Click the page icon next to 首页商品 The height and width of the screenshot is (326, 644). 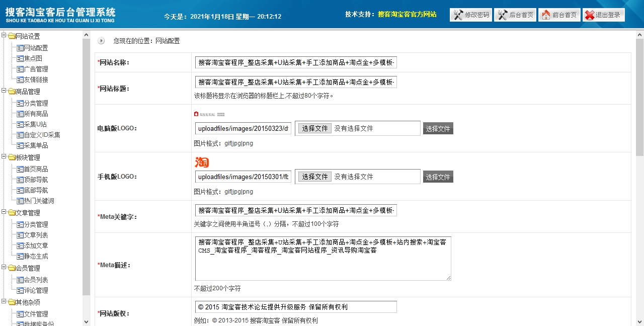coord(20,170)
